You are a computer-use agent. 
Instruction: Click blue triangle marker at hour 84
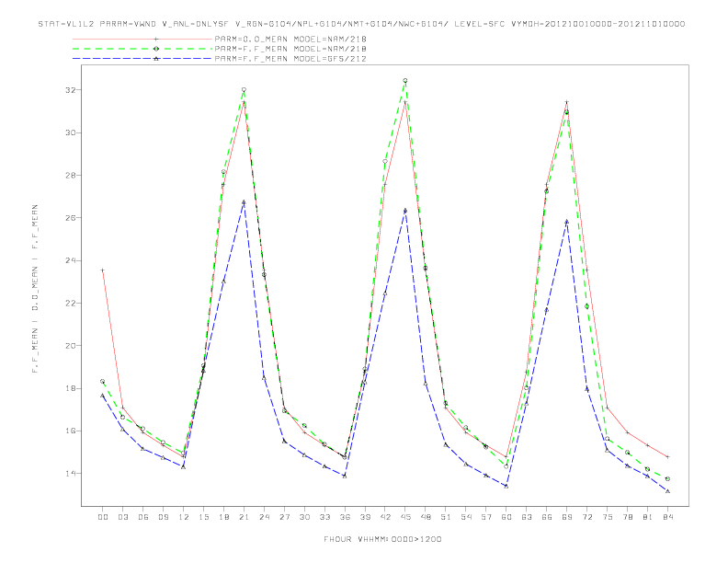point(667,491)
